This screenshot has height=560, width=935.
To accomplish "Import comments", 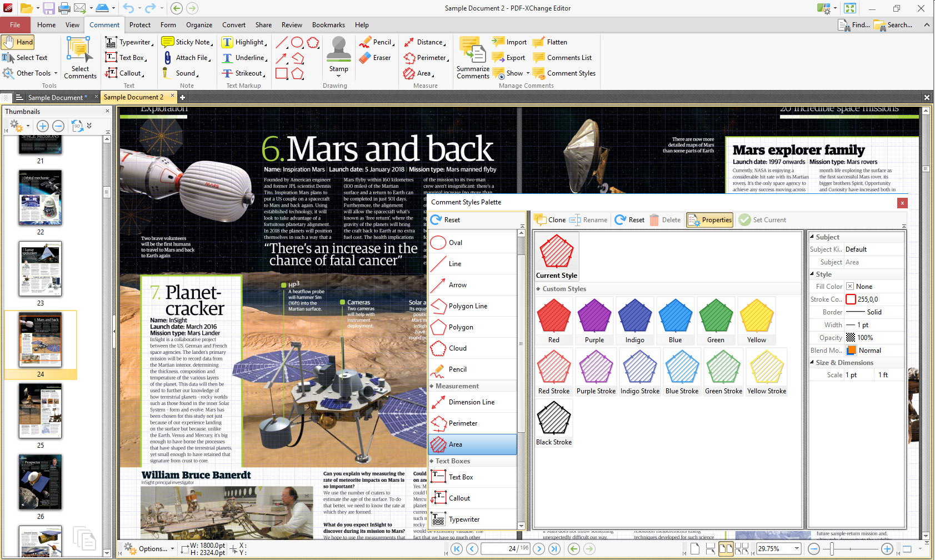I will coord(509,42).
